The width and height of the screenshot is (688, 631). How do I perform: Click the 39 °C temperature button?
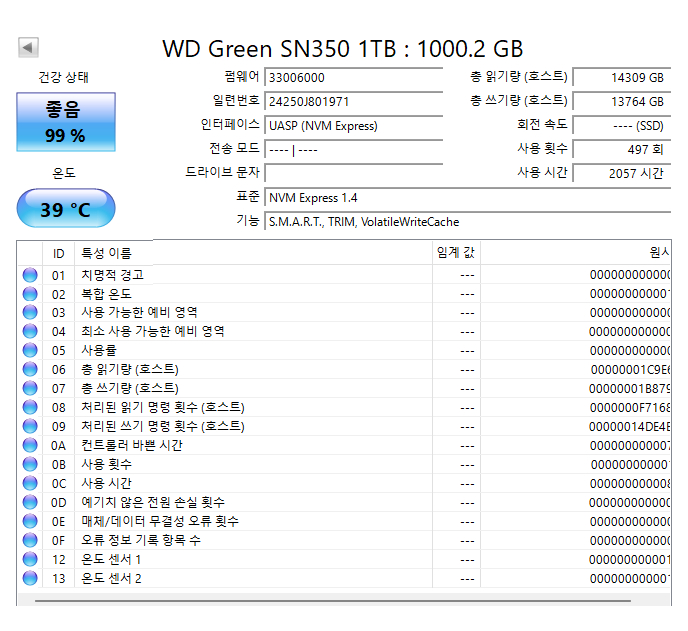coord(66,208)
